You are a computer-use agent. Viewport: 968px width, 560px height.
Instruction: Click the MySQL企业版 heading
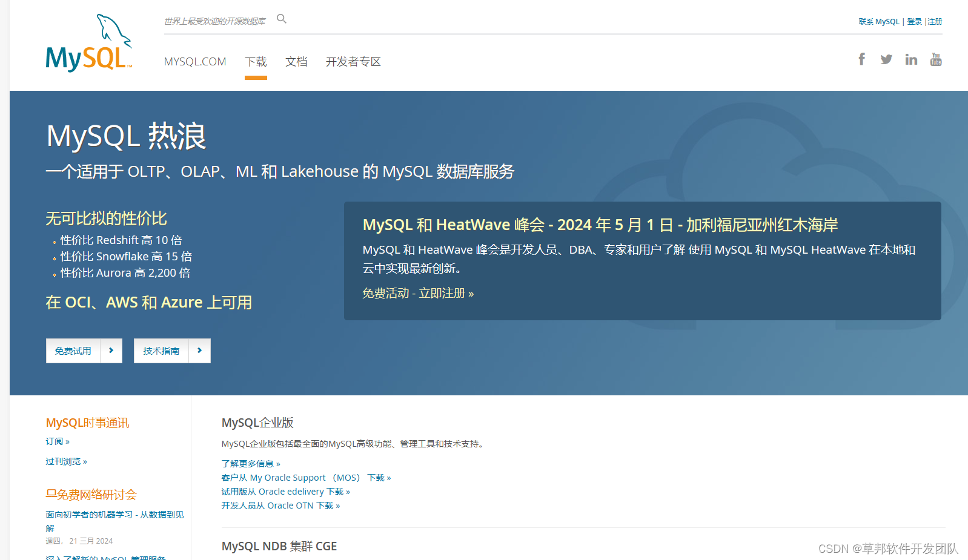pyautogui.click(x=257, y=423)
